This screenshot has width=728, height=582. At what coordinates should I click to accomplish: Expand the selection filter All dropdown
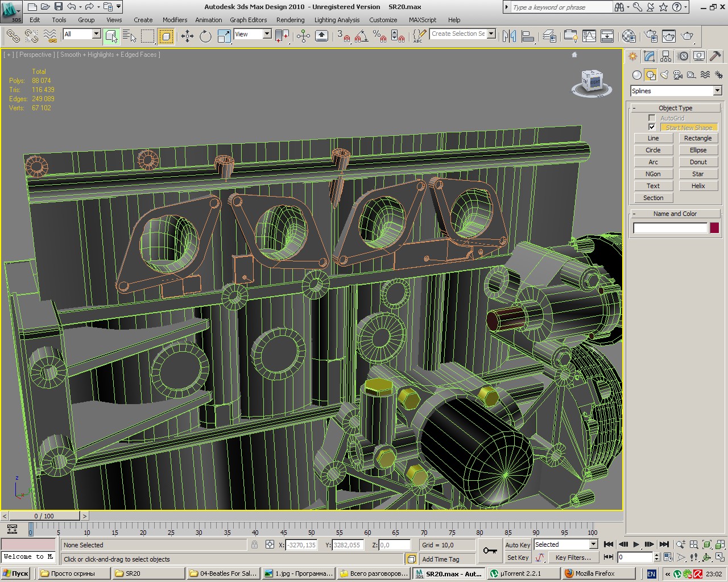(96, 34)
